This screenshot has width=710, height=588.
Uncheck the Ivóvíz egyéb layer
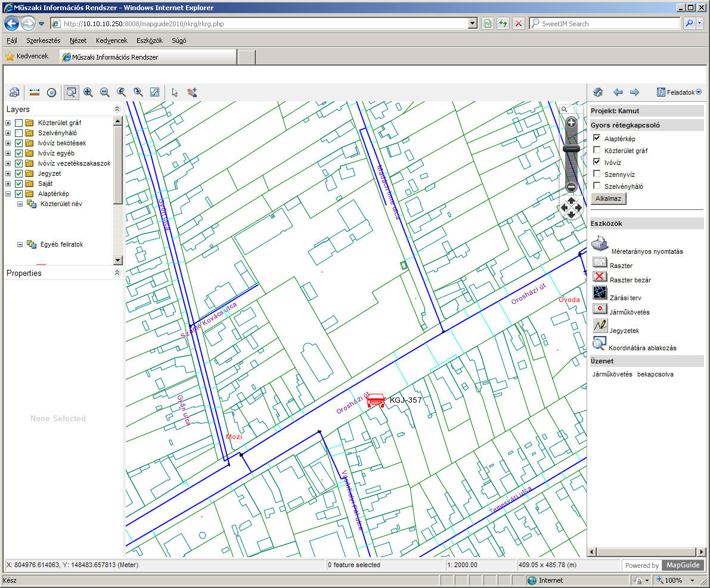[18, 154]
